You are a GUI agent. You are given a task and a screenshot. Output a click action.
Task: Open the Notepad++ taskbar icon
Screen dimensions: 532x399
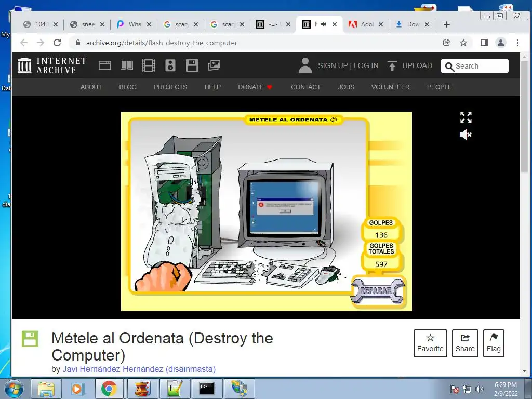(175, 389)
